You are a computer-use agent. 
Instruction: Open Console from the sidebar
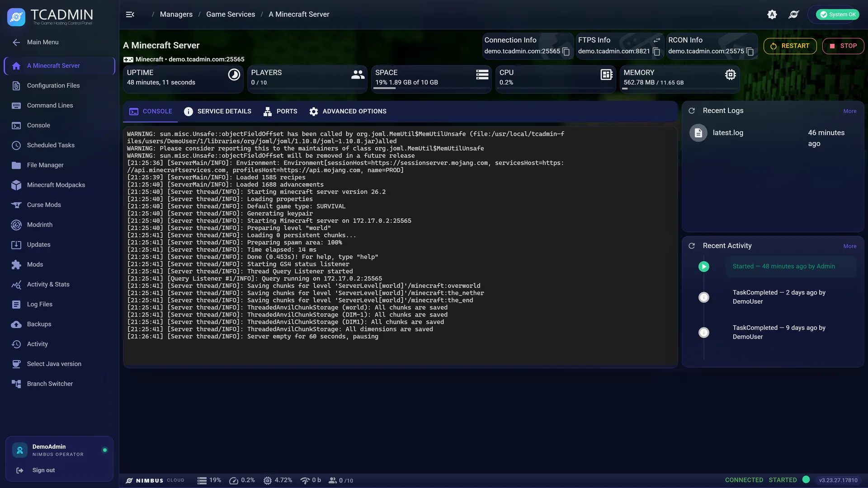[59, 126]
